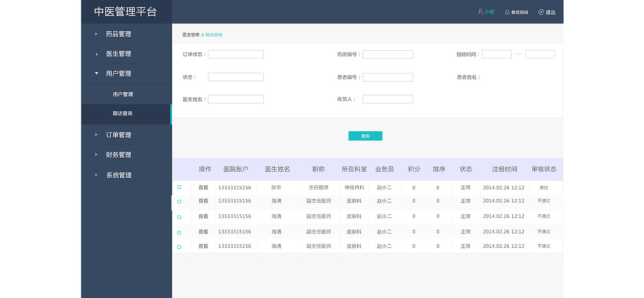Expand the 订单管理 menu chevron
The height and width of the screenshot is (298, 644).
(x=96, y=134)
